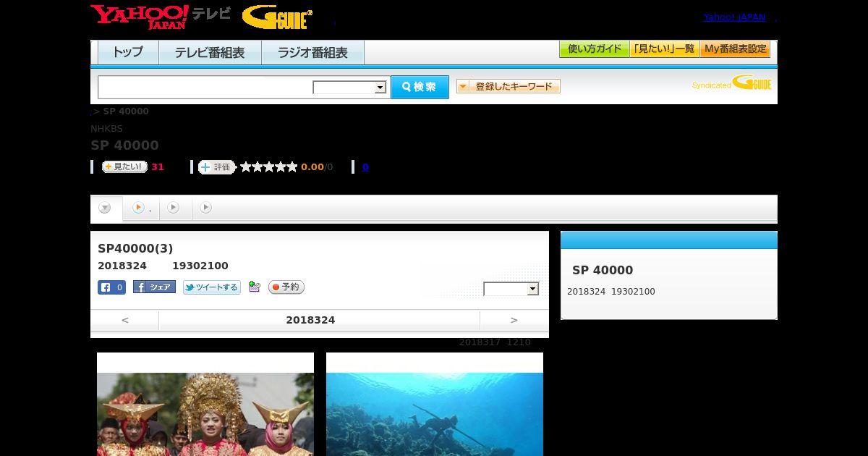Click the ツイートする Twitter button
Screen dimensions: 868x456
tap(211, 287)
